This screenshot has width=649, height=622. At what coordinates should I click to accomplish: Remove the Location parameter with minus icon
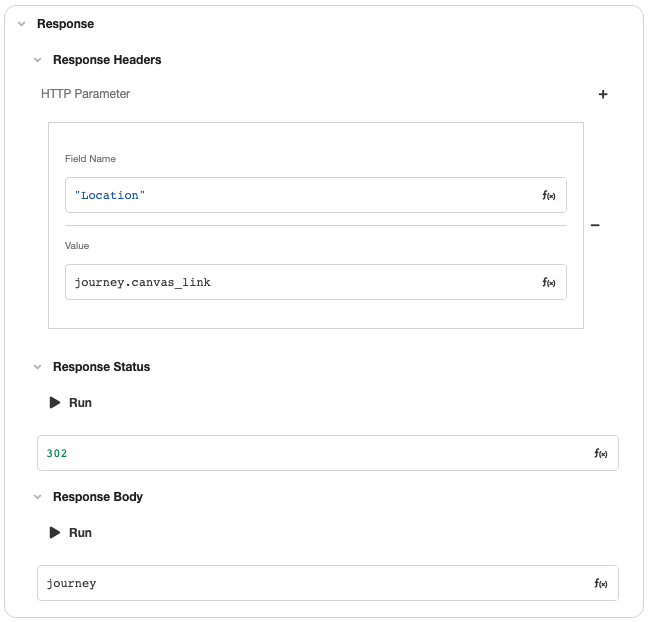(595, 226)
